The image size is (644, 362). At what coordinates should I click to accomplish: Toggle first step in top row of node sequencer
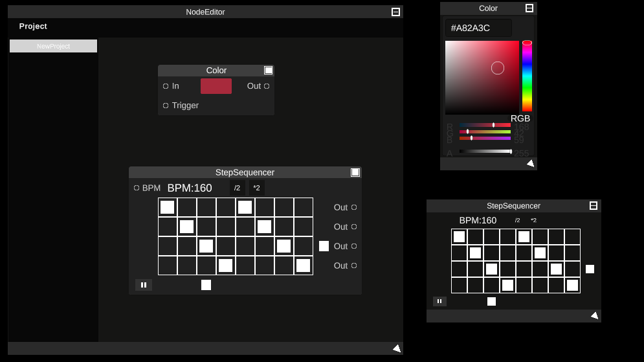168,207
